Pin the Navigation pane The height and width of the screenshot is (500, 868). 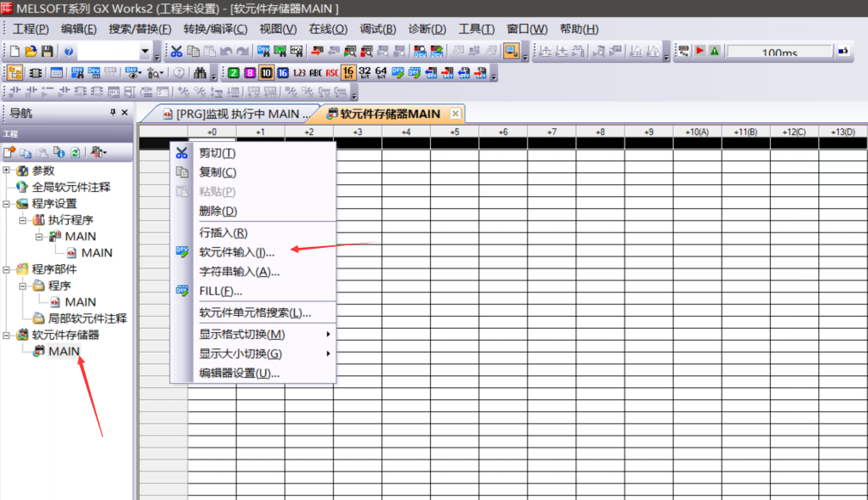click(x=113, y=113)
